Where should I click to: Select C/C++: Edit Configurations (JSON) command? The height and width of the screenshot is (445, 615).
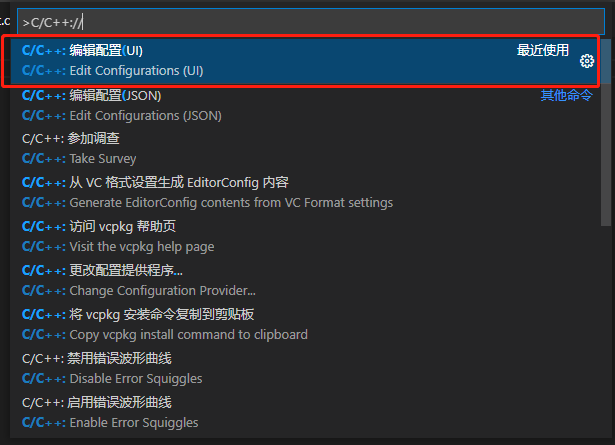305,105
